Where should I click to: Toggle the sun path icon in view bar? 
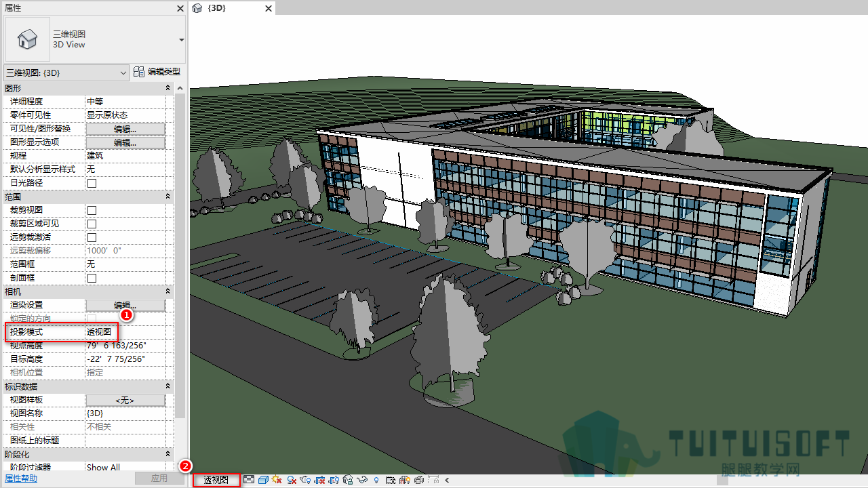click(277, 480)
